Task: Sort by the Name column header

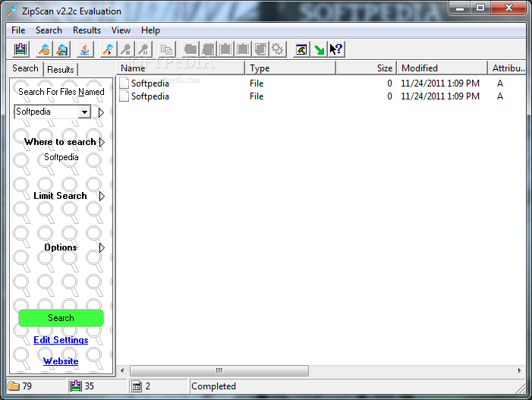Action: point(181,68)
